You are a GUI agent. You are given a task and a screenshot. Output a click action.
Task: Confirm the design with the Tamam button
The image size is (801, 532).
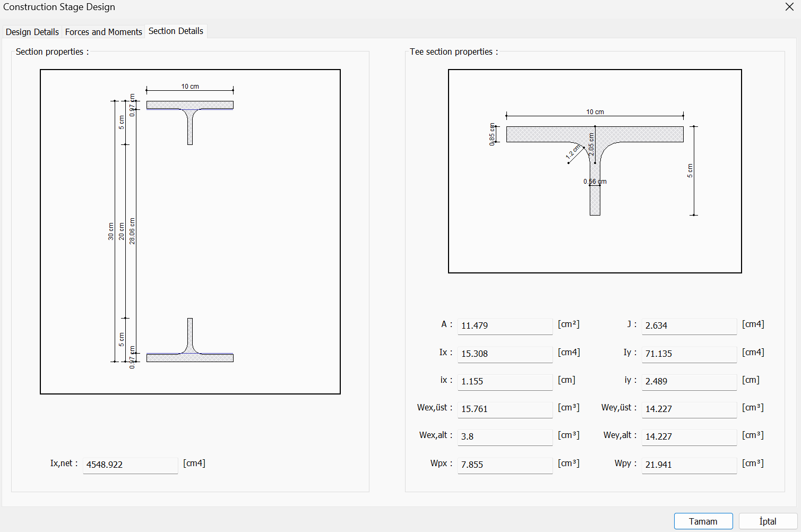click(703, 521)
